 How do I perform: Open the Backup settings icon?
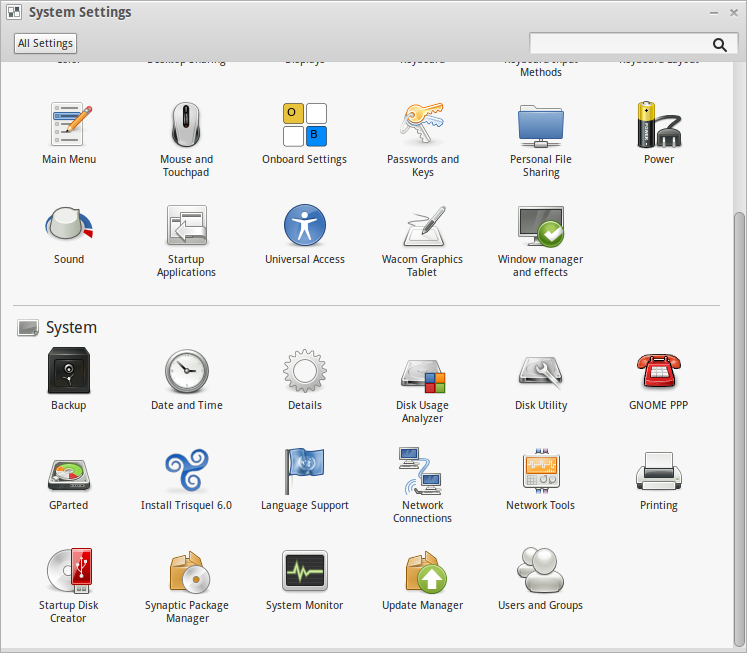coord(69,372)
